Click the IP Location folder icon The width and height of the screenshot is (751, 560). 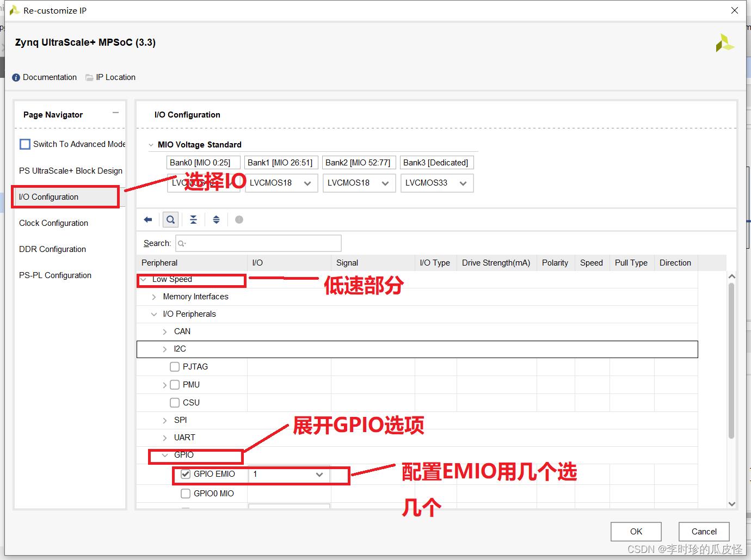[89, 77]
